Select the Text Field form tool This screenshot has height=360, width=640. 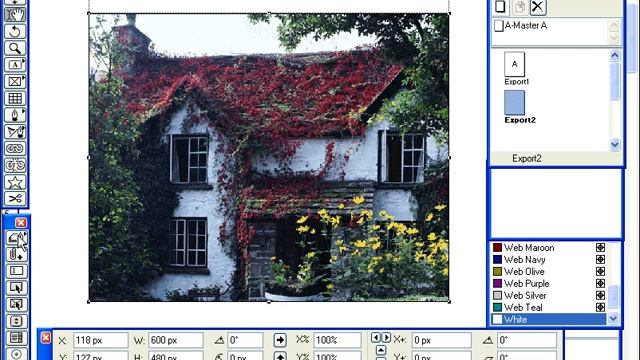16,271
